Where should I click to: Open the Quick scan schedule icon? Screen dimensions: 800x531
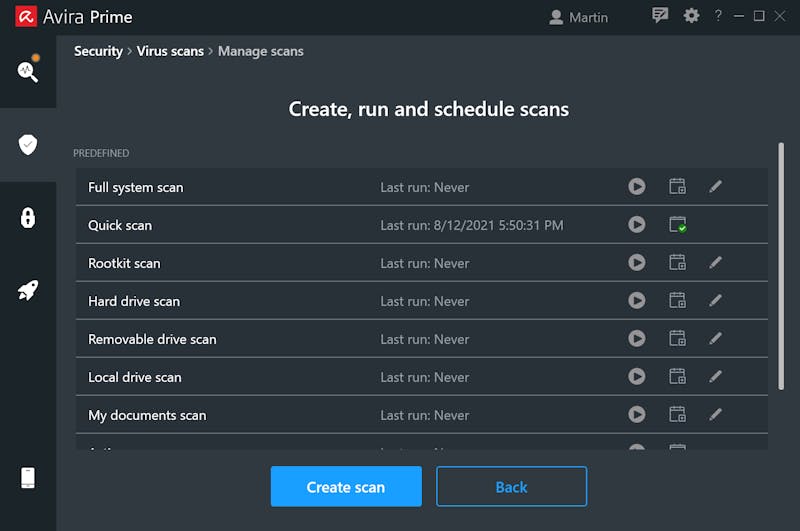pyautogui.click(x=678, y=224)
